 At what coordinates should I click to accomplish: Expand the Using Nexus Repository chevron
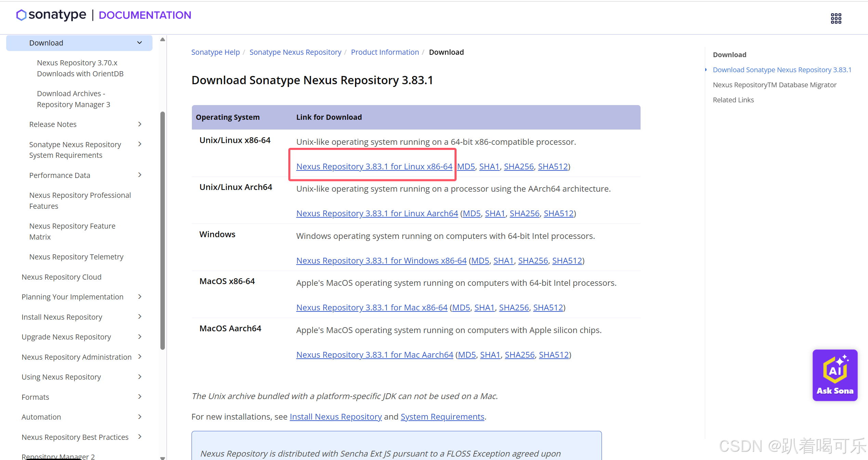[140, 377]
